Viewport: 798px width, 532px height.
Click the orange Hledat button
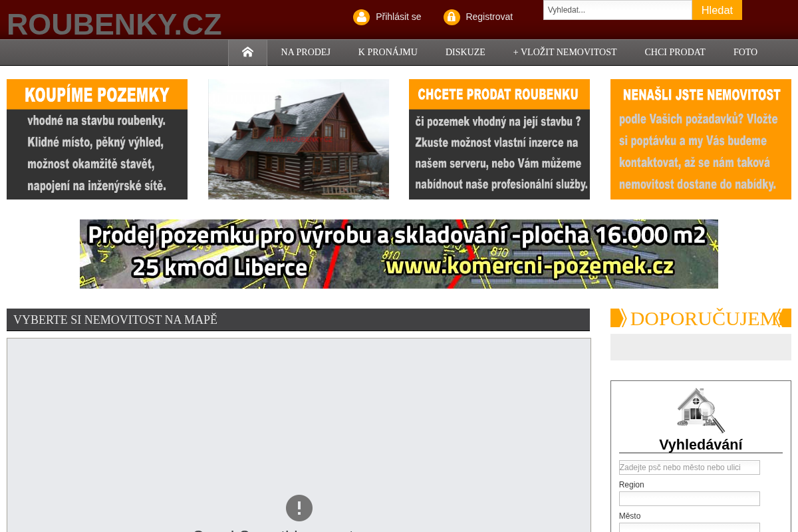tap(717, 10)
